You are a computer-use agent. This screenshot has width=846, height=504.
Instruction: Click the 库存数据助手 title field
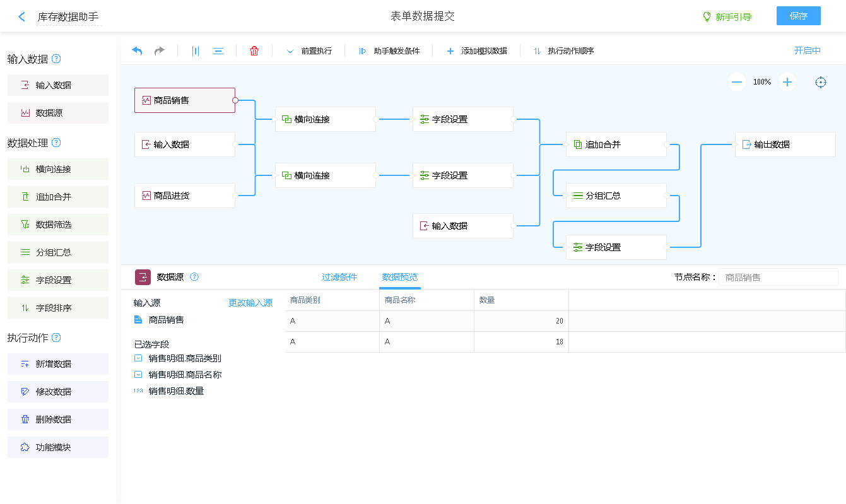pos(68,17)
